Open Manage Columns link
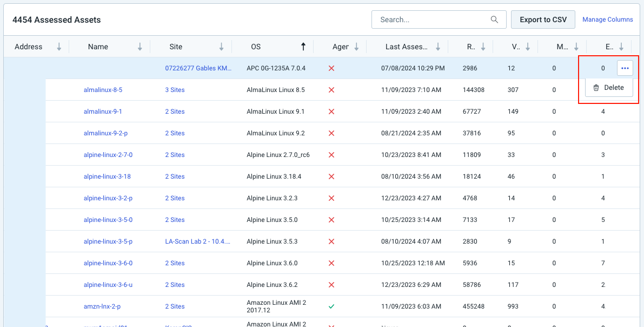The width and height of the screenshot is (644, 327). coord(607,19)
